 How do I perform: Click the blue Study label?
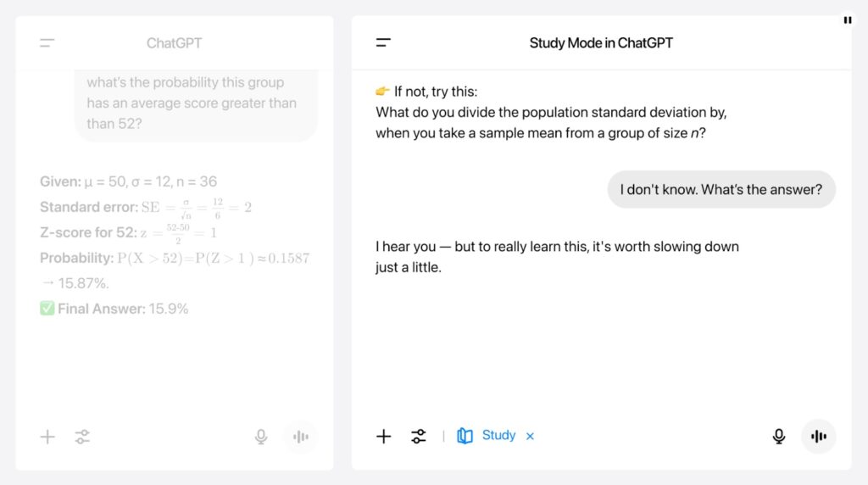pos(498,435)
